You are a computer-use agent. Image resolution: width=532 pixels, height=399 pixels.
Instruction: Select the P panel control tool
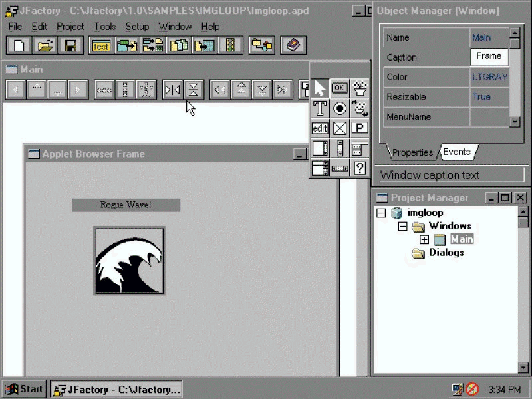click(360, 128)
